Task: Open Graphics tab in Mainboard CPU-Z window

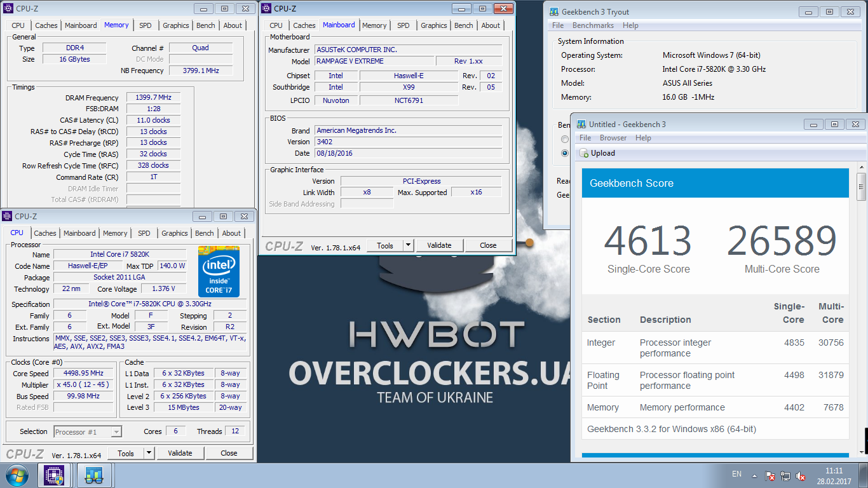Action: (434, 25)
